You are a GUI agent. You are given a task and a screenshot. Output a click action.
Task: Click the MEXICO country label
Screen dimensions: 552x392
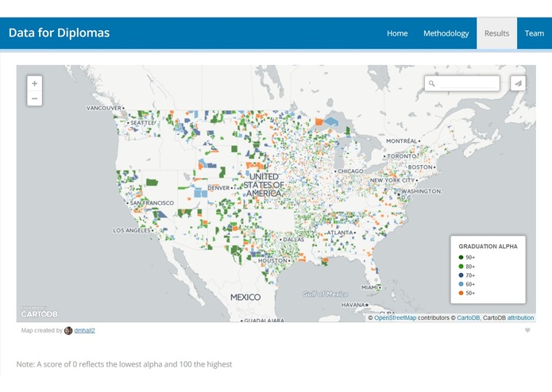pyautogui.click(x=245, y=298)
